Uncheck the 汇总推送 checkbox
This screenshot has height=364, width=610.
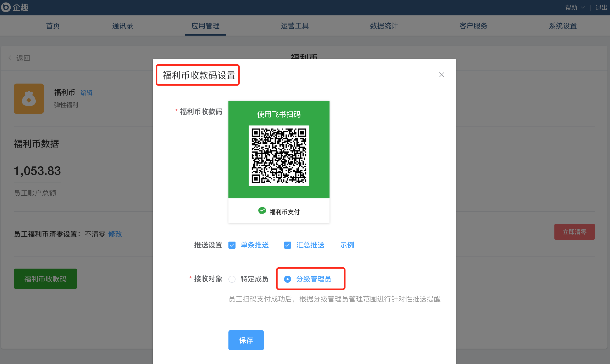click(x=287, y=245)
